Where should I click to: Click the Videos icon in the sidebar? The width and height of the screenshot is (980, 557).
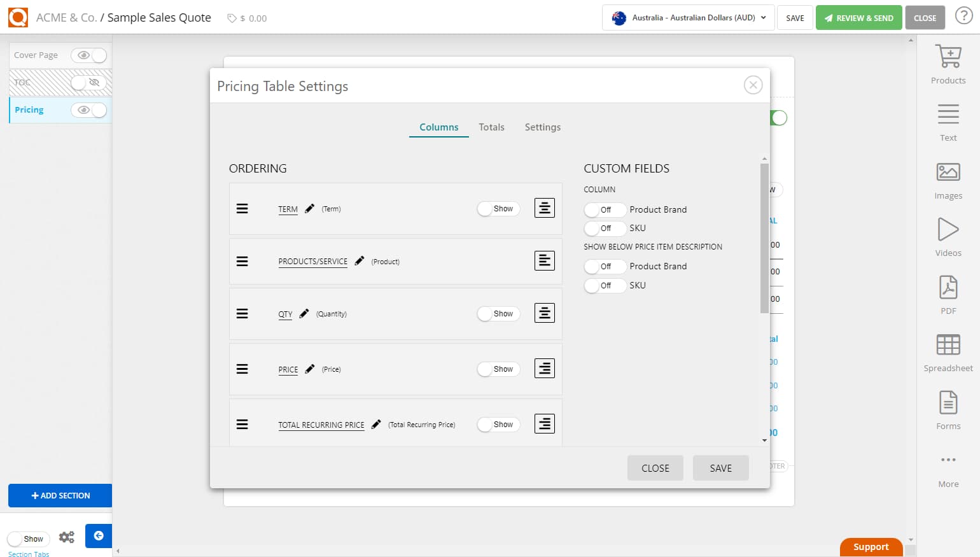tap(948, 236)
